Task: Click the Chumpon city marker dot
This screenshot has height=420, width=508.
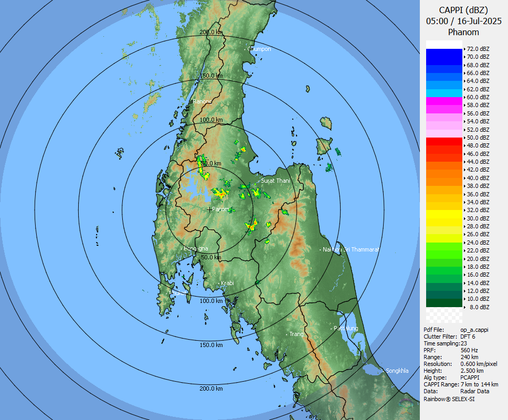Action: (x=245, y=49)
